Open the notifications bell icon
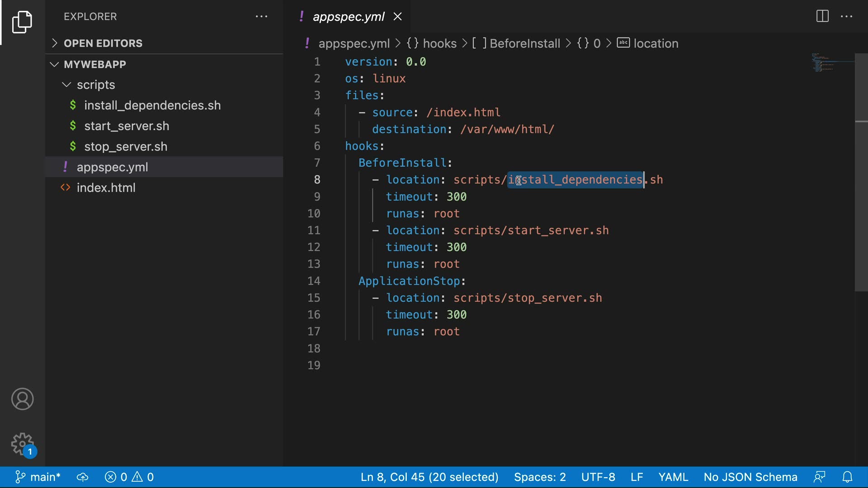Viewport: 868px width, 488px height. (847, 477)
